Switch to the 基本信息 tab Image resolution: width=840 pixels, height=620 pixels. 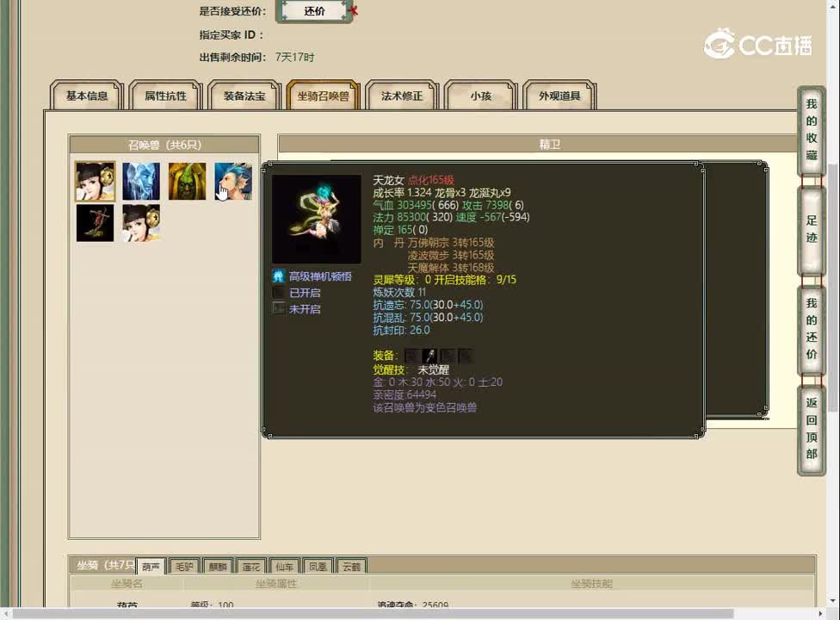pos(86,96)
